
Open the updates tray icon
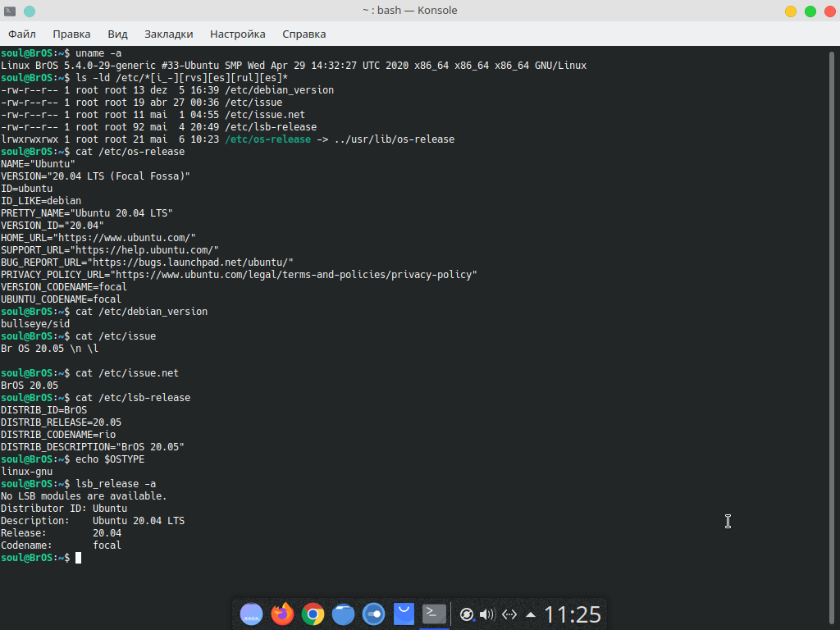(467, 614)
